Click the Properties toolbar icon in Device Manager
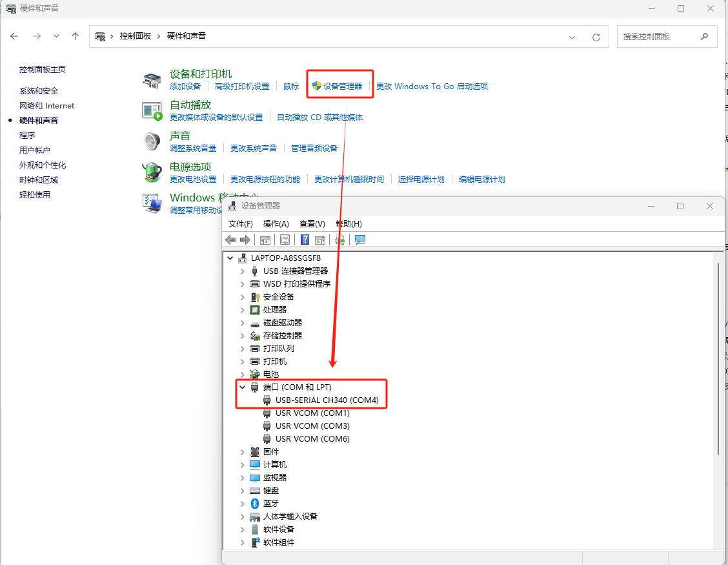728x565 pixels. (x=285, y=240)
